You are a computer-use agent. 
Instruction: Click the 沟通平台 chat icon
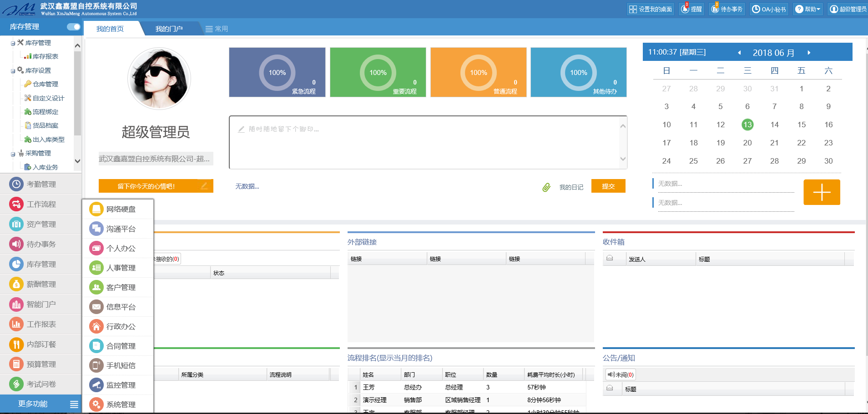click(x=96, y=229)
